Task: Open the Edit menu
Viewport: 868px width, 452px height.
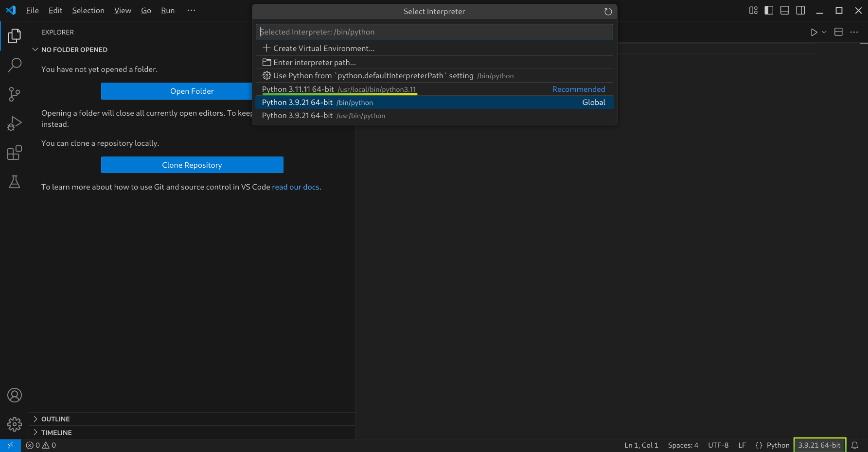Action: click(x=55, y=10)
